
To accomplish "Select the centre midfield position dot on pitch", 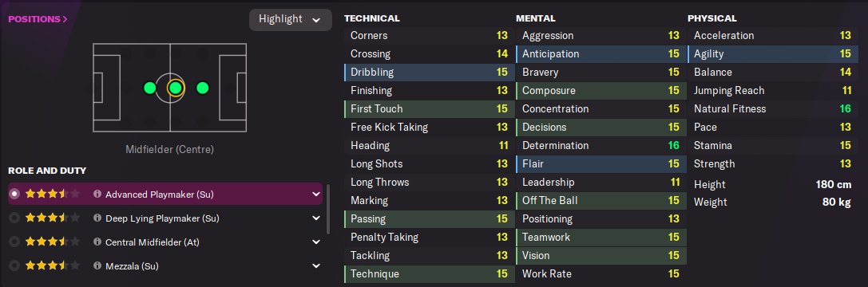I will pos(176,88).
